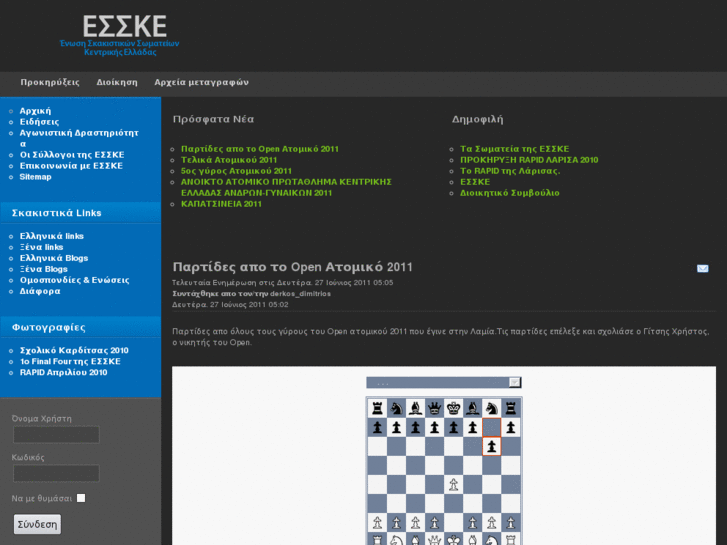
Task: Open 'Τελικά Ατομικού 2011' news link
Action: pyautogui.click(x=229, y=160)
